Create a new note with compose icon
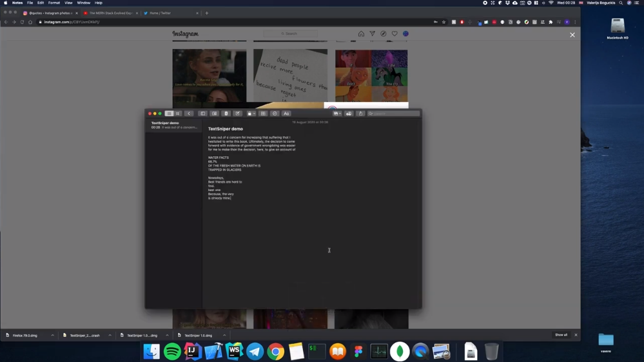644x362 pixels. click(237, 114)
